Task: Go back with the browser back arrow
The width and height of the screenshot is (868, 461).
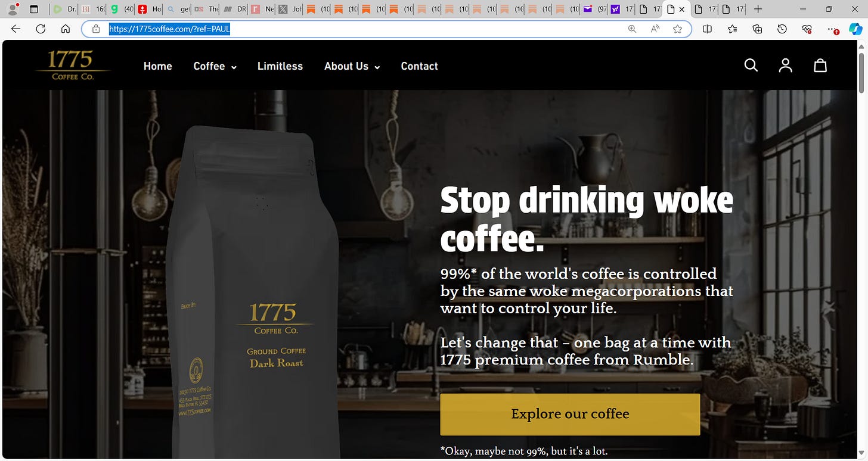Action: [15, 29]
